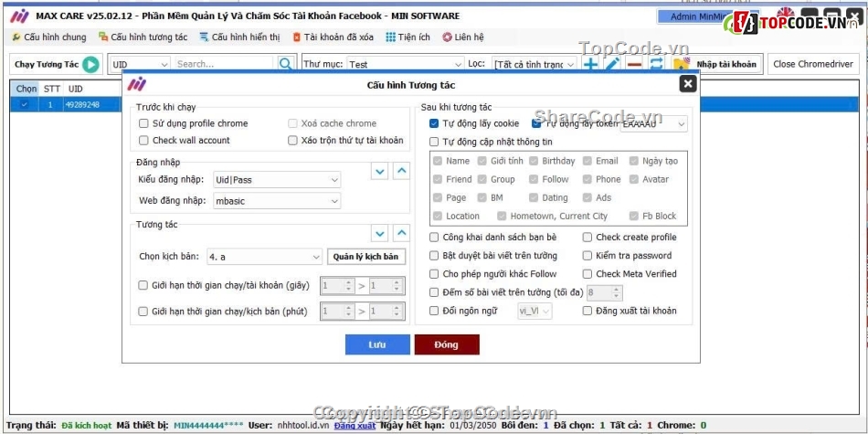The height and width of the screenshot is (434, 868).
Task: Click device code MIN4444444**** in status bar
Action: coord(208,426)
